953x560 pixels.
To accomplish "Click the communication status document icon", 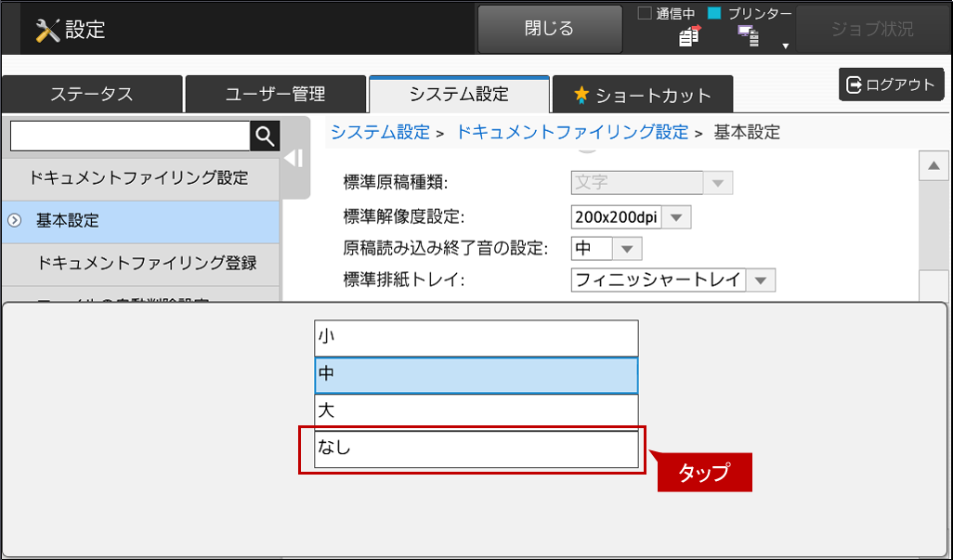I will 689,36.
